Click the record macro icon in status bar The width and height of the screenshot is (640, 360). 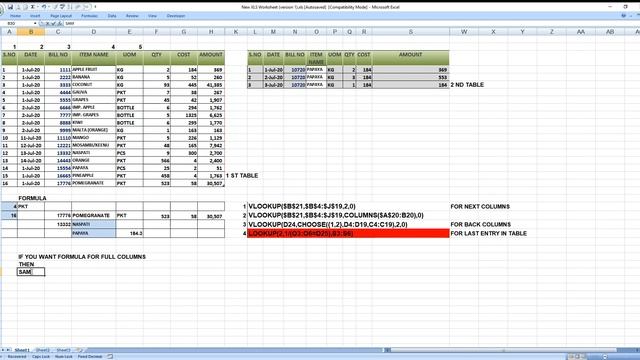(x=110, y=356)
